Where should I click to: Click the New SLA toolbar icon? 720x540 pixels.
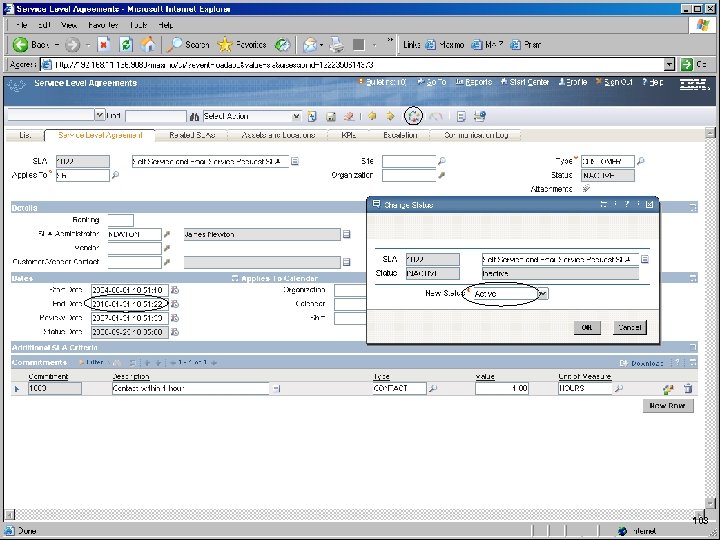pyautogui.click(x=312, y=117)
